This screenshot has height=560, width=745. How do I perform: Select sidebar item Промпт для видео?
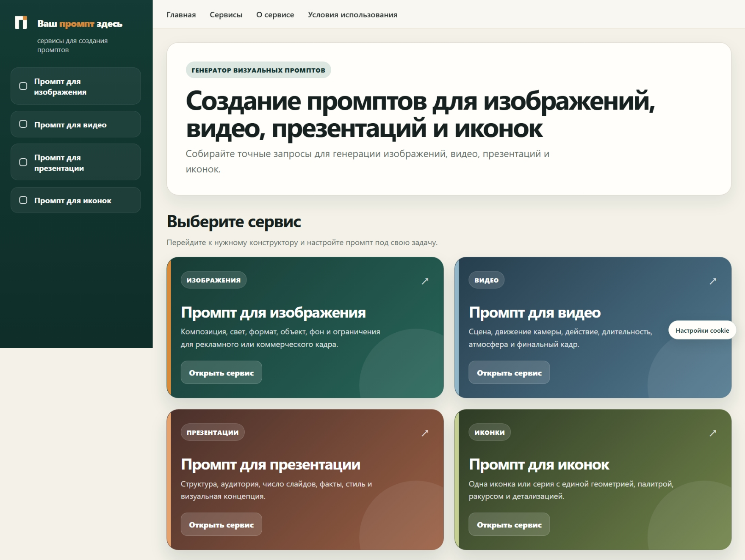point(76,124)
